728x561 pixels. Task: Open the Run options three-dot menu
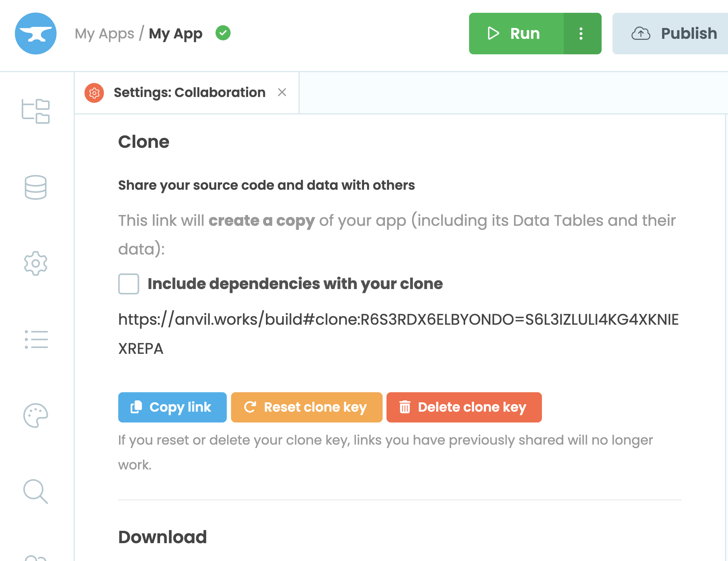[x=581, y=33]
